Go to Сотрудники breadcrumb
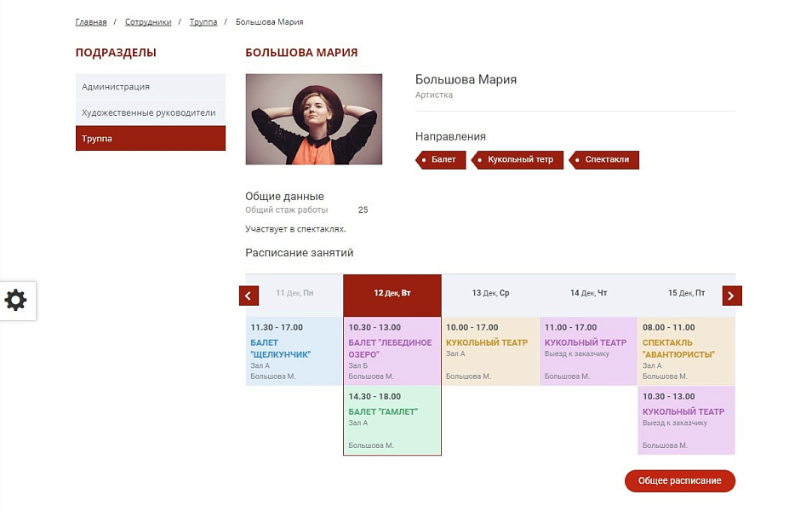Screen dimensions: 812x511 point(148,22)
